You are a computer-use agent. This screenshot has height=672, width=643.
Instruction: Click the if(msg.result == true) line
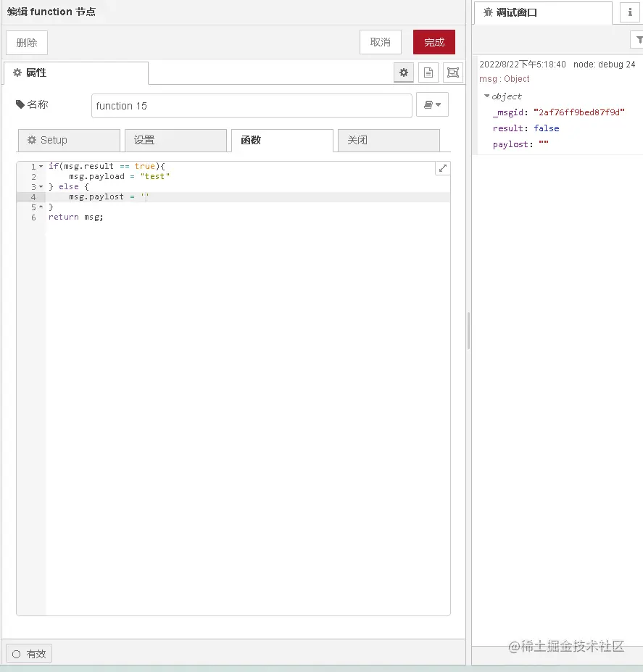(x=107, y=166)
